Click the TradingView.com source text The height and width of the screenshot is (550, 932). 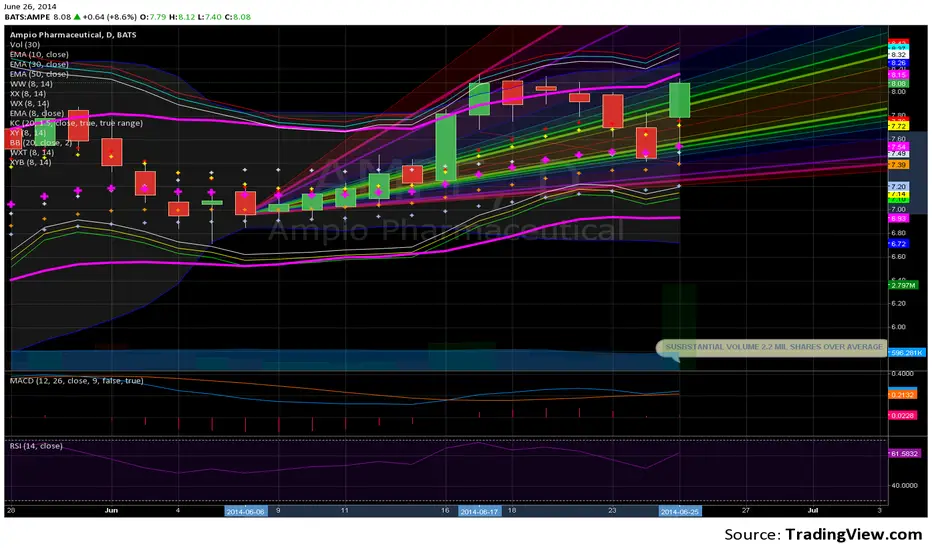pyautogui.click(x=854, y=534)
